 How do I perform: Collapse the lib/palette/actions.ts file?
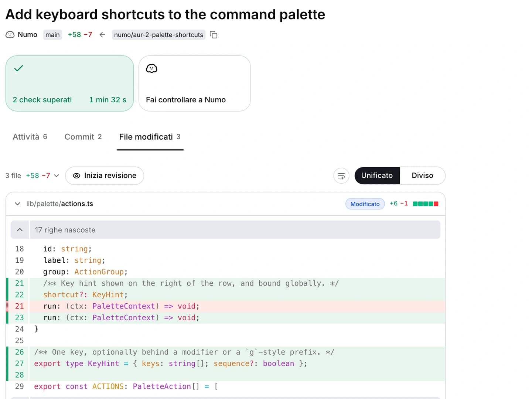coord(17,204)
